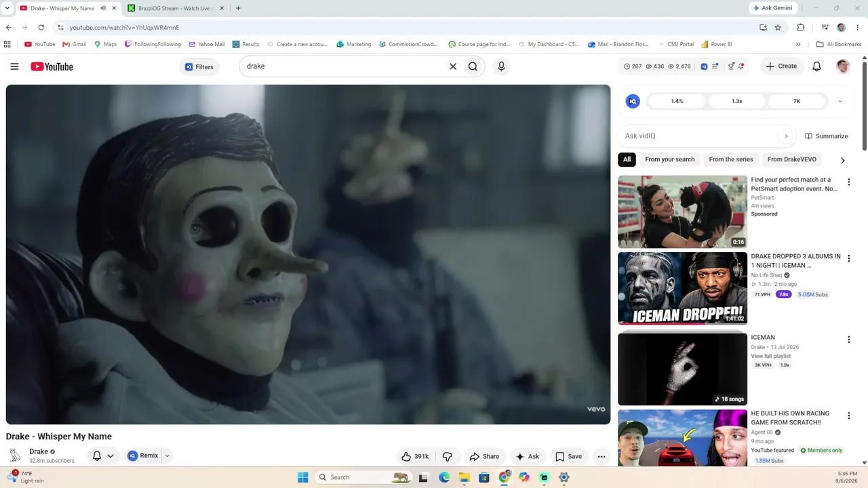Mute the Drake tab audio icon
Viewport: 868px width, 488px height.
point(103,8)
